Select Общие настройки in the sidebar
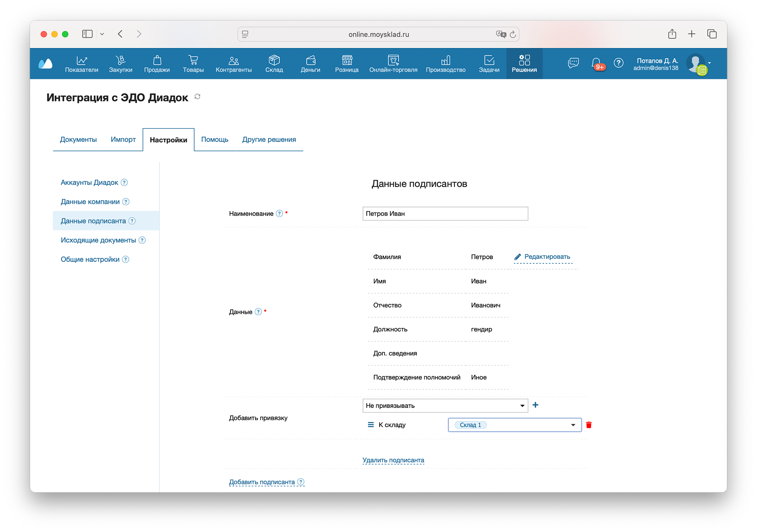The image size is (757, 532). click(x=90, y=259)
